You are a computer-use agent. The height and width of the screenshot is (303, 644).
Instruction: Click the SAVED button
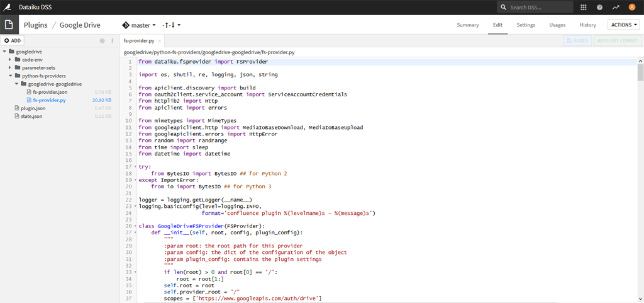[578, 41]
